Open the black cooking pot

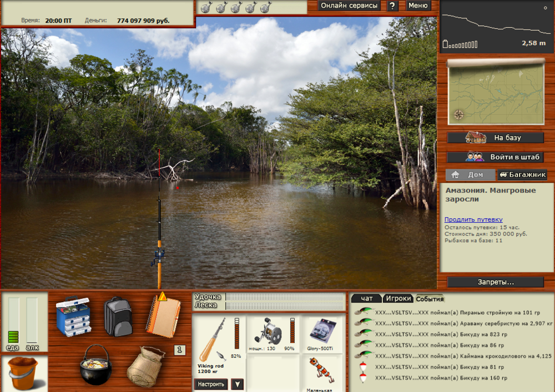pos(95,365)
